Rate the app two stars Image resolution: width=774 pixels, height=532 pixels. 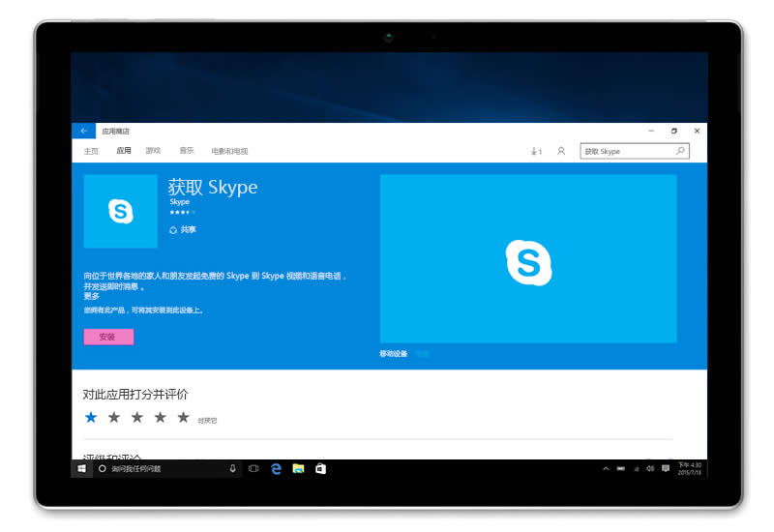(x=114, y=418)
